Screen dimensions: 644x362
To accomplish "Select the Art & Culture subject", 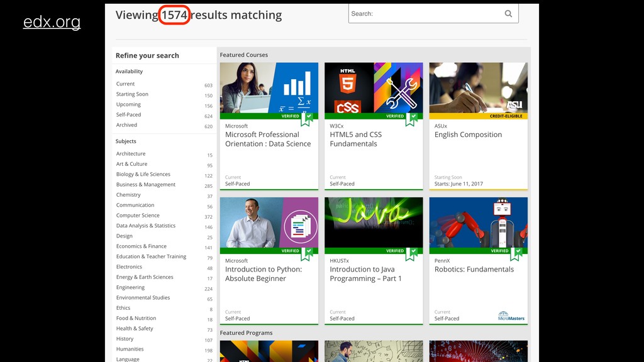I will click(x=131, y=164).
